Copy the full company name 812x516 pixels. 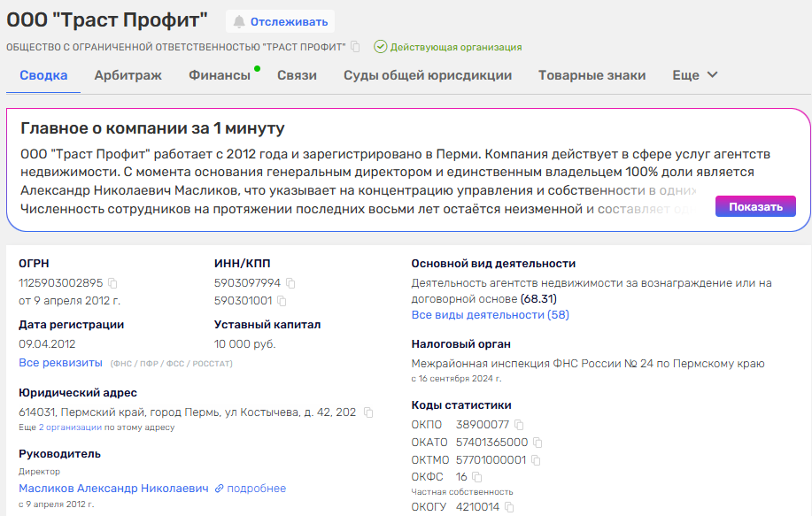pyautogui.click(x=355, y=47)
